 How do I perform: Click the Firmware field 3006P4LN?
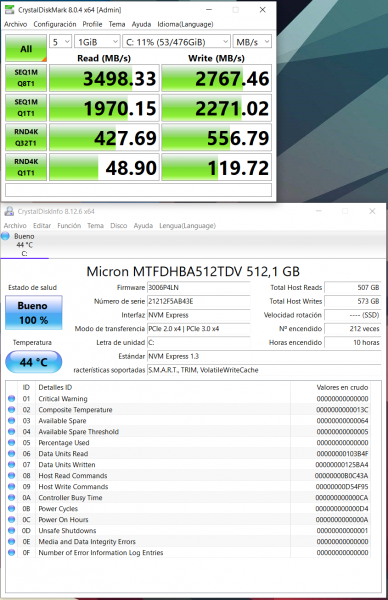point(199,287)
